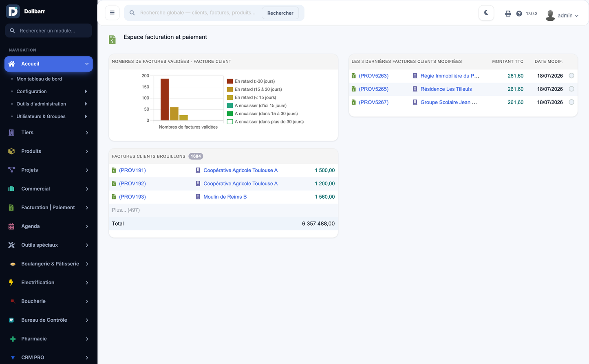Viewport: 589px width, 364px height.
Task: Click the Dolibarr logo icon
Action: coord(13,11)
